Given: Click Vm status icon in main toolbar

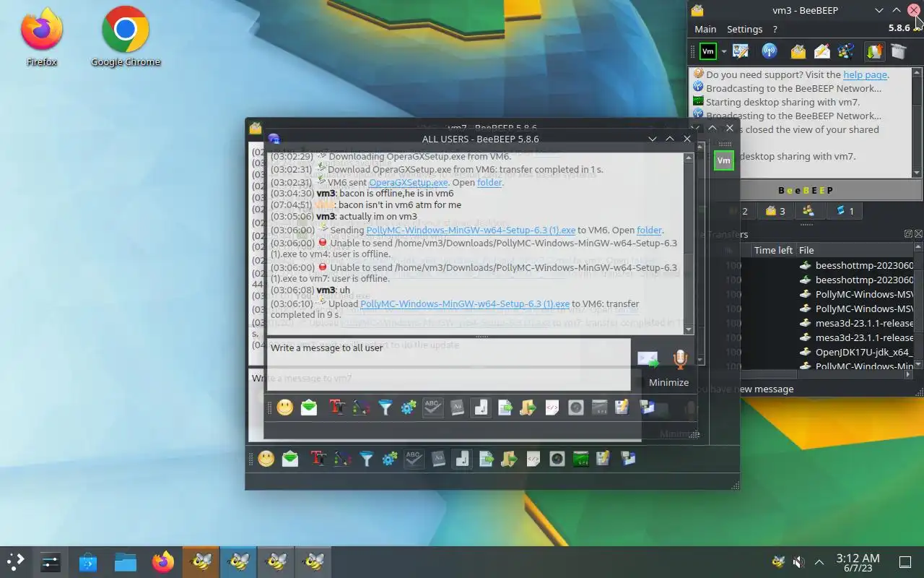Looking at the screenshot, I should (x=708, y=51).
